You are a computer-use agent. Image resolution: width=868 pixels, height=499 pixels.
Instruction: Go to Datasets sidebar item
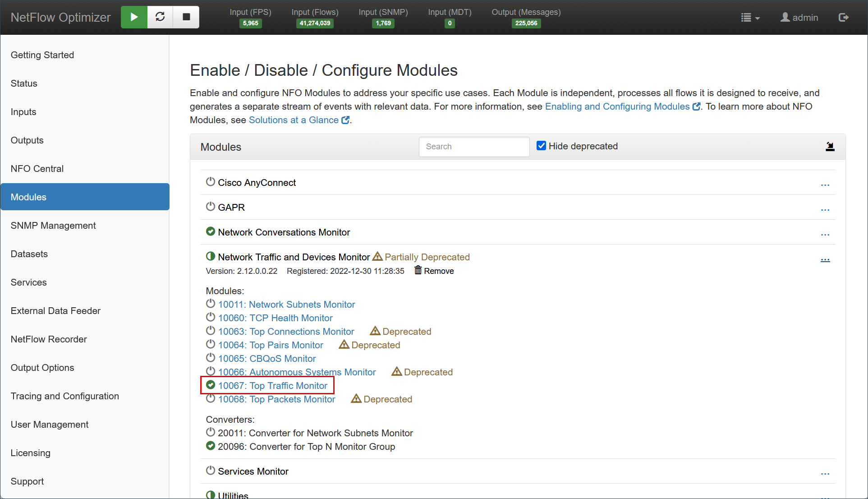(x=29, y=254)
